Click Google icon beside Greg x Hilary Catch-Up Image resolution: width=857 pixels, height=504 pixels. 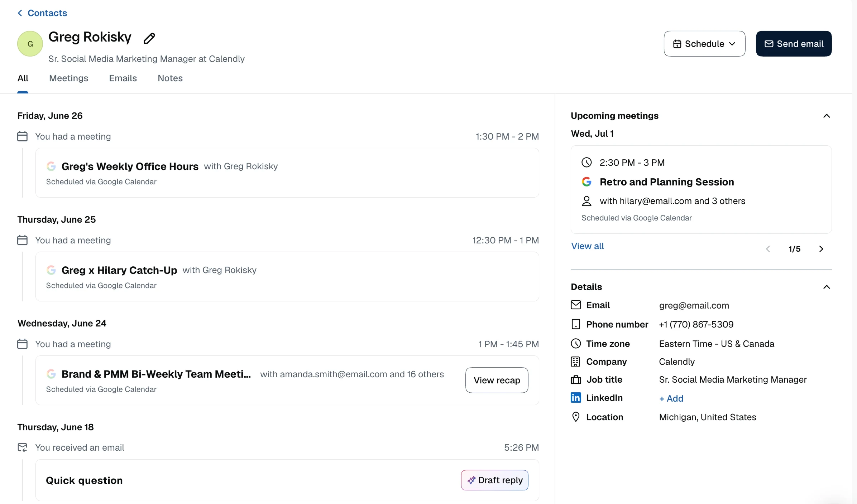pyautogui.click(x=51, y=270)
